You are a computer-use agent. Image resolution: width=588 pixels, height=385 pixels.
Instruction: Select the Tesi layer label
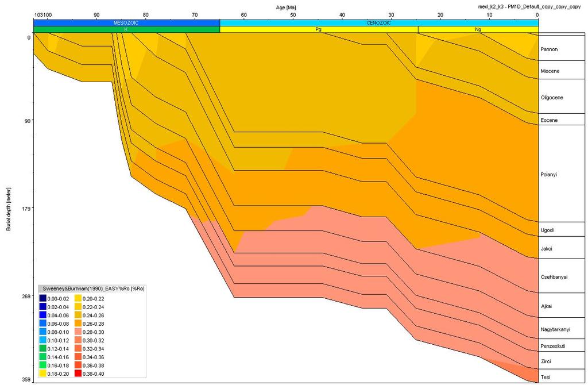[x=546, y=377]
